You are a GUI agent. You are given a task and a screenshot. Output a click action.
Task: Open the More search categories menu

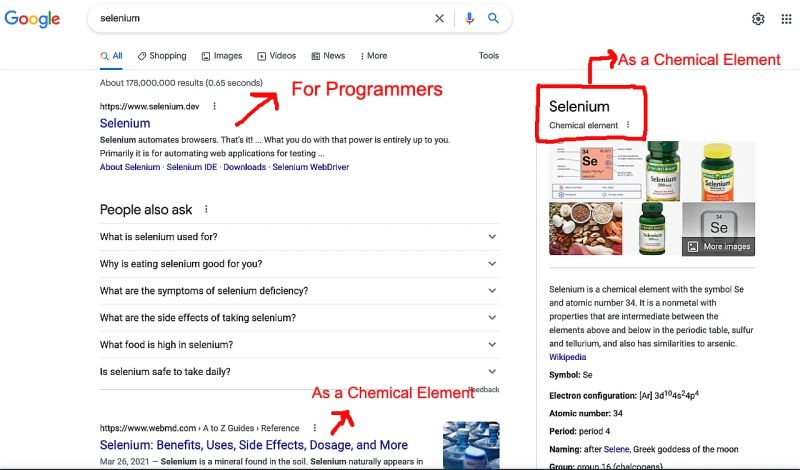pyautogui.click(x=373, y=56)
